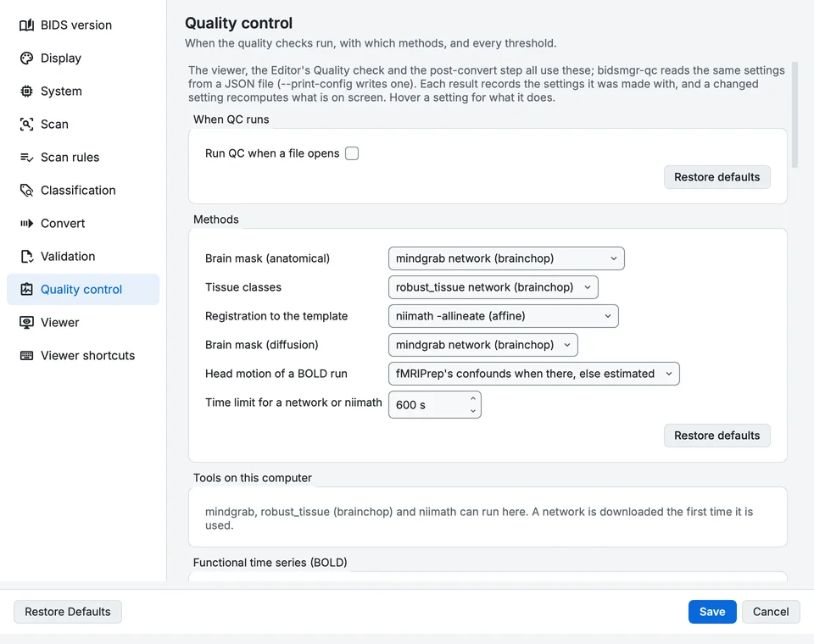Click the Scan rules list icon
Screen dimensions: 814x644
tap(26, 158)
